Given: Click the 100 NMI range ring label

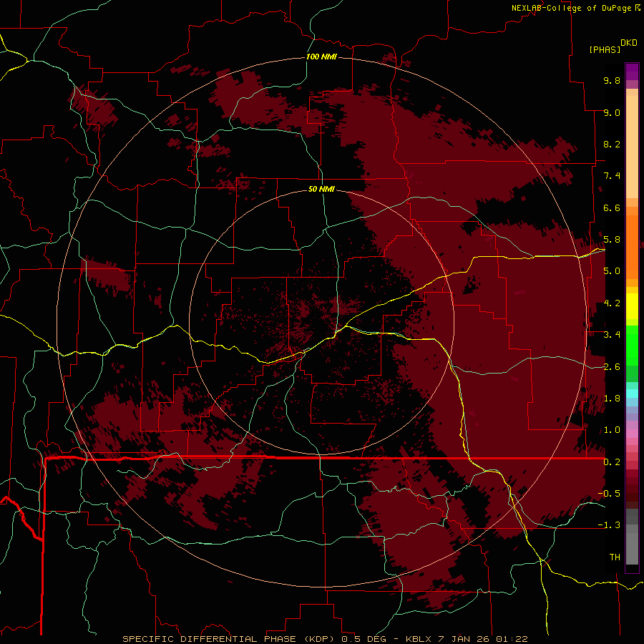Looking at the screenshot, I should [321, 57].
